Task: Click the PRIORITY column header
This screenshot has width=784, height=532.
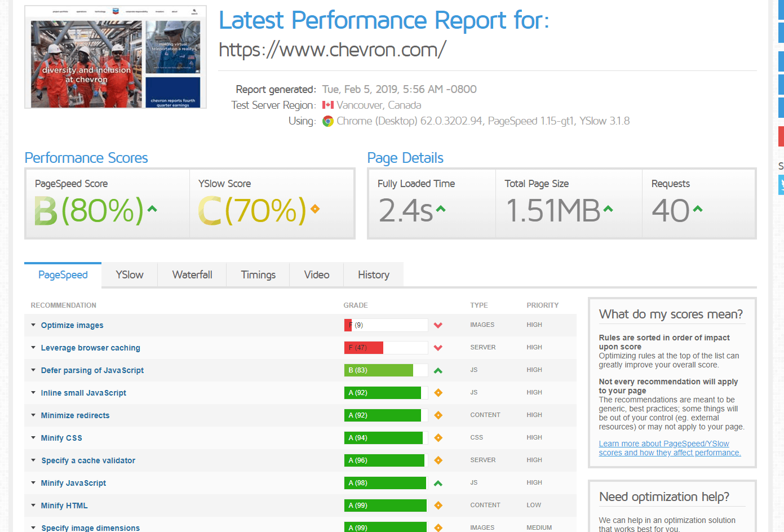Action: click(543, 305)
